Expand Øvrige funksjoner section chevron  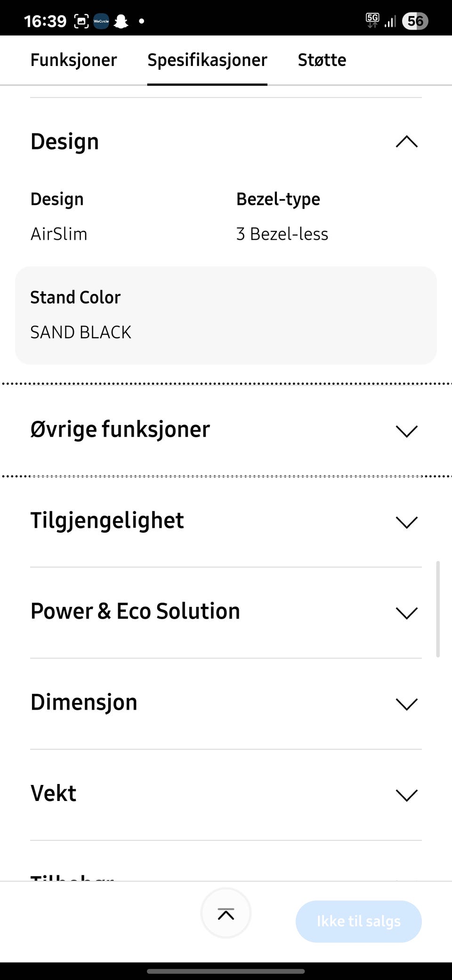(407, 431)
